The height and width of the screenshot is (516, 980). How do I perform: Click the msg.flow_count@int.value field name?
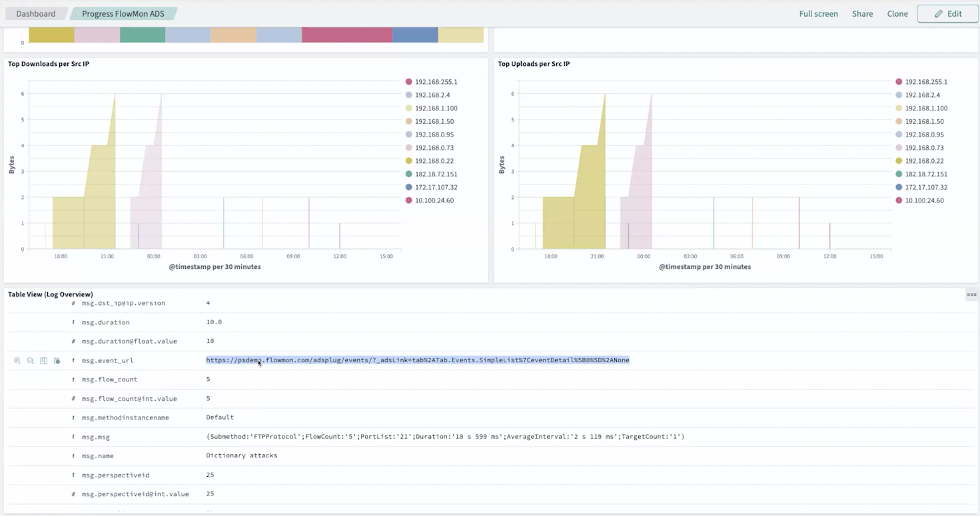coord(129,399)
